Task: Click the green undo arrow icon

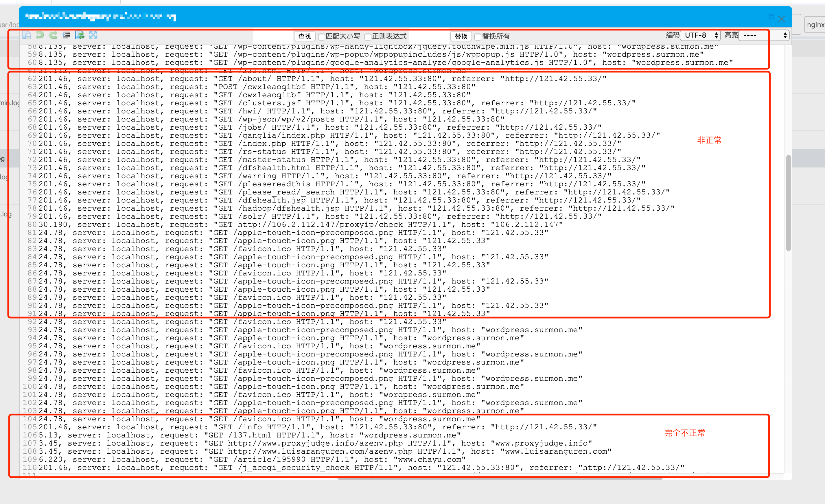Action: 40,35
